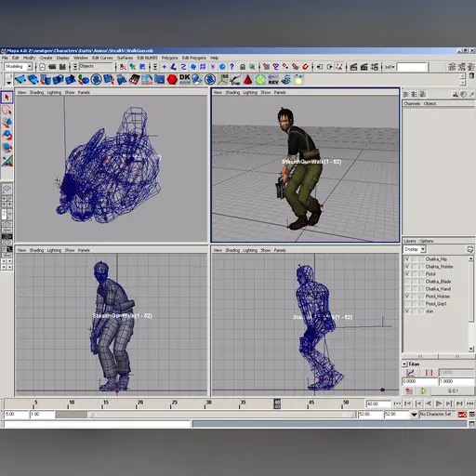
Task: Click the play forward button
Action: (439, 403)
